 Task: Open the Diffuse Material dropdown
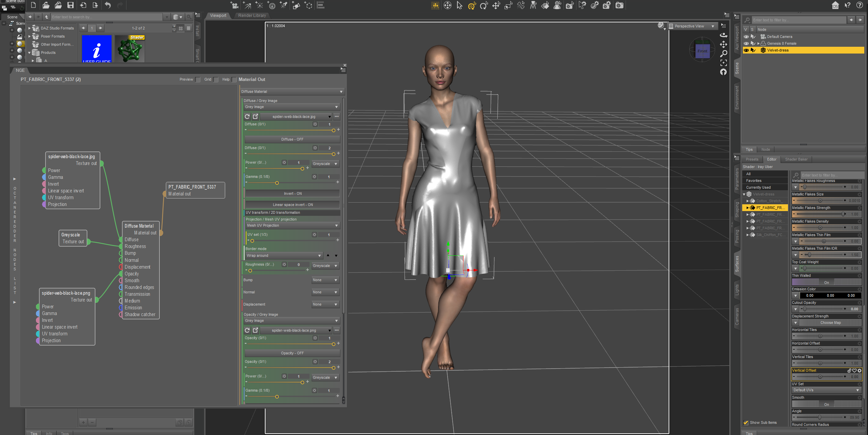pos(292,91)
